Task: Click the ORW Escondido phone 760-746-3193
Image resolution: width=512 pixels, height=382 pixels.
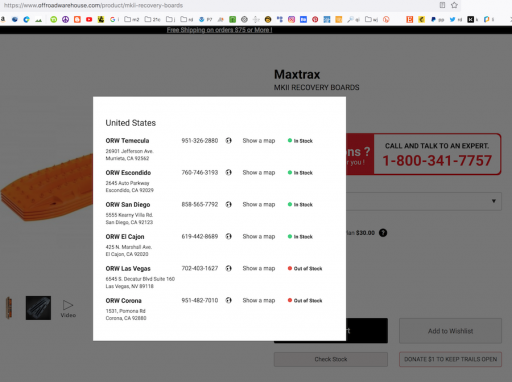Action: [200, 173]
